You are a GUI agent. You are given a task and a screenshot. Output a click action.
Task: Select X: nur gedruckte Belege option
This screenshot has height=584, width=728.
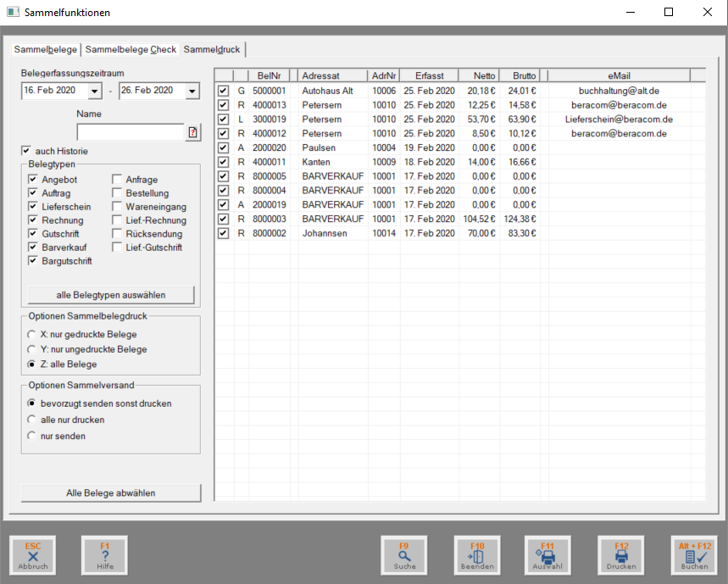pyautogui.click(x=31, y=334)
